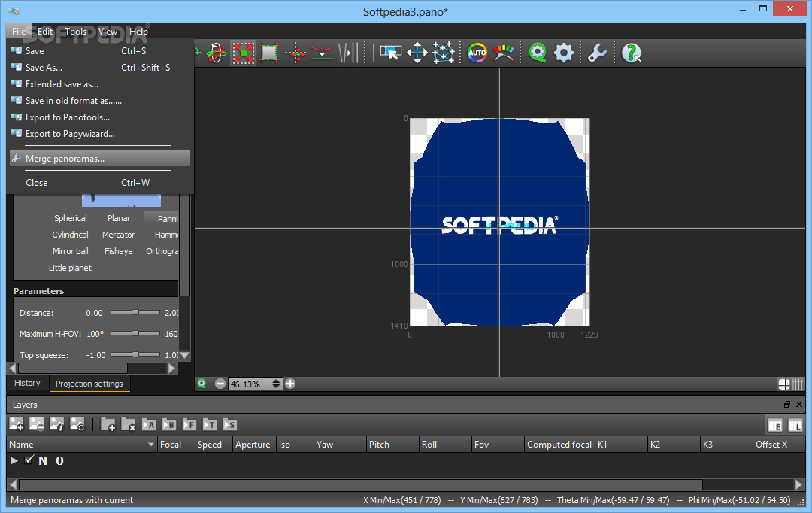Image resolution: width=812 pixels, height=513 pixels.
Task: Activate the blue move arrows tool
Action: 417,53
